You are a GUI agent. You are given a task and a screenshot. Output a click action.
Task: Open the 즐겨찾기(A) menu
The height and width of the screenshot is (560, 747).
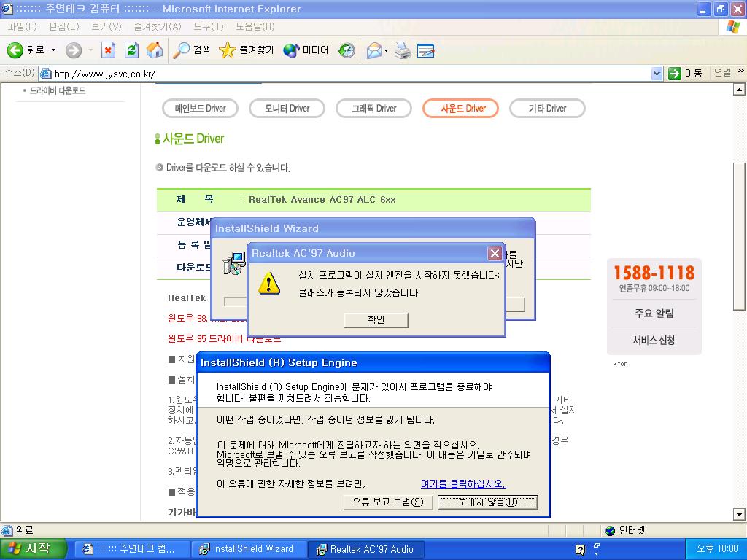[158, 27]
